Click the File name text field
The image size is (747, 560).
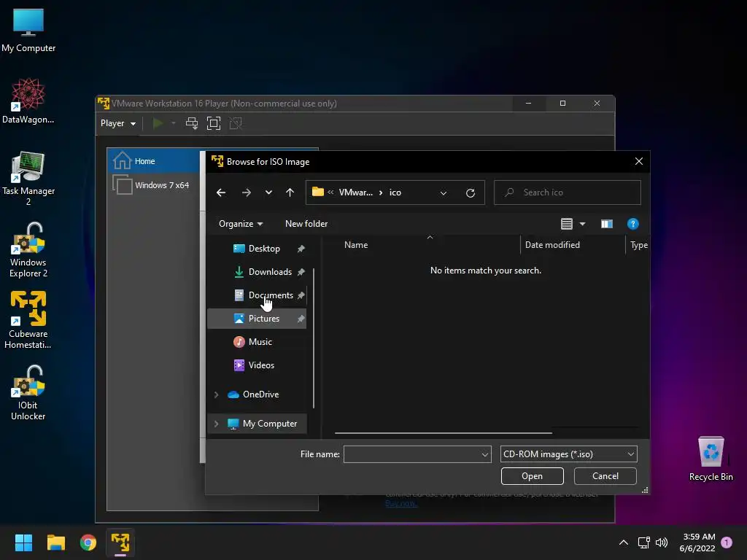click(412, 454)
